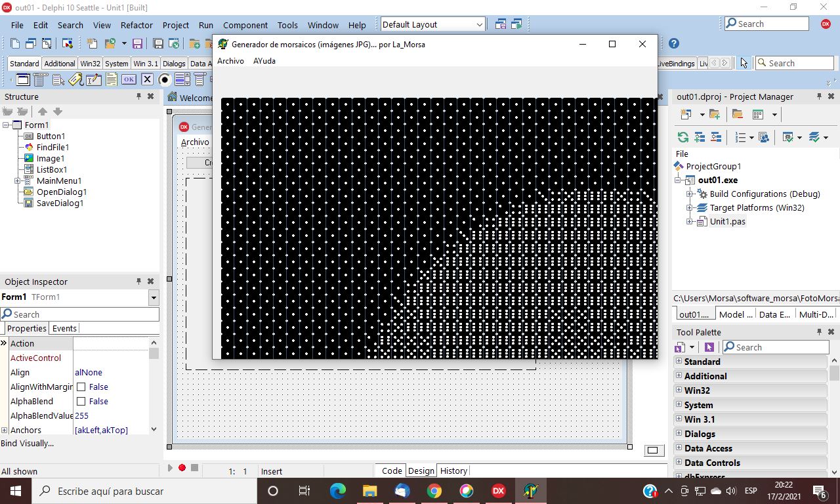Select the TButton OK component icon
This screenshot has width=840, height=504.
tap(129, 79)
